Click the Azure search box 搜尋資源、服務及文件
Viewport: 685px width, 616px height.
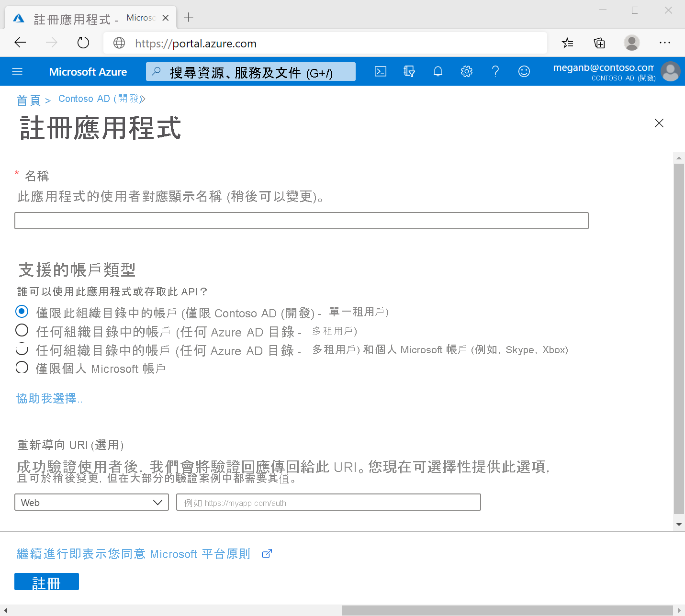[251, 72]
